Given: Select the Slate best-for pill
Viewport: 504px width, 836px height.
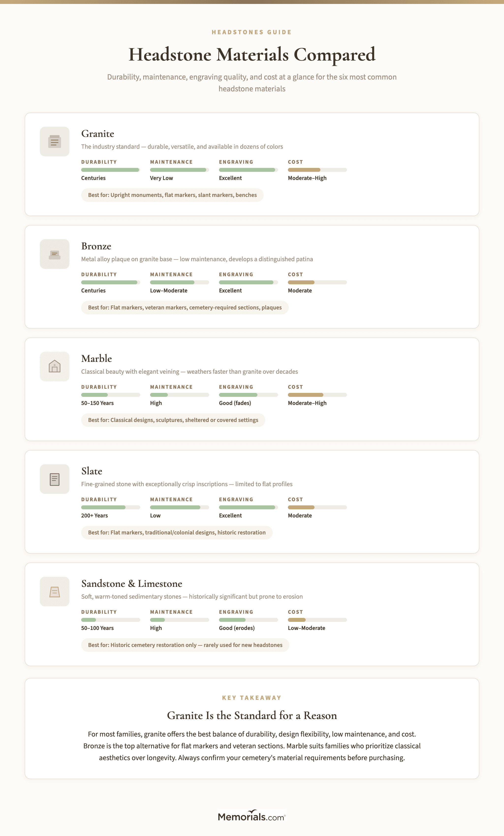Looking at the screenshot, I should click(x=176, y=532).
